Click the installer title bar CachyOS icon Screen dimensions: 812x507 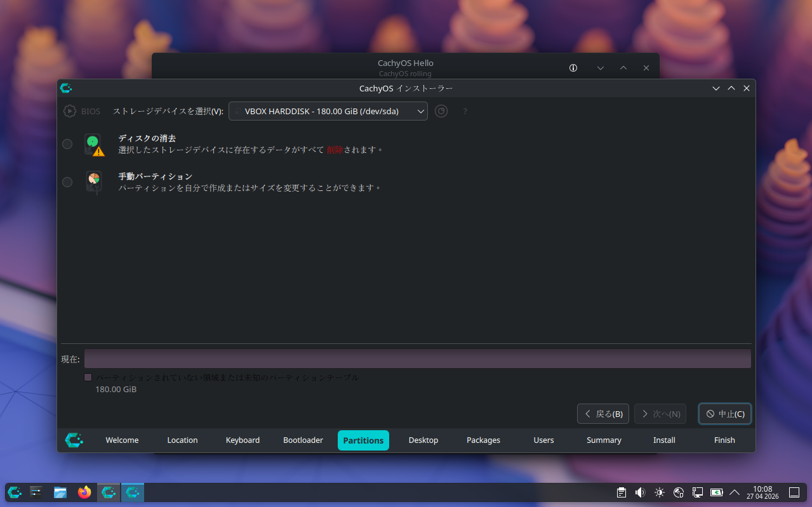click(65, 88)
